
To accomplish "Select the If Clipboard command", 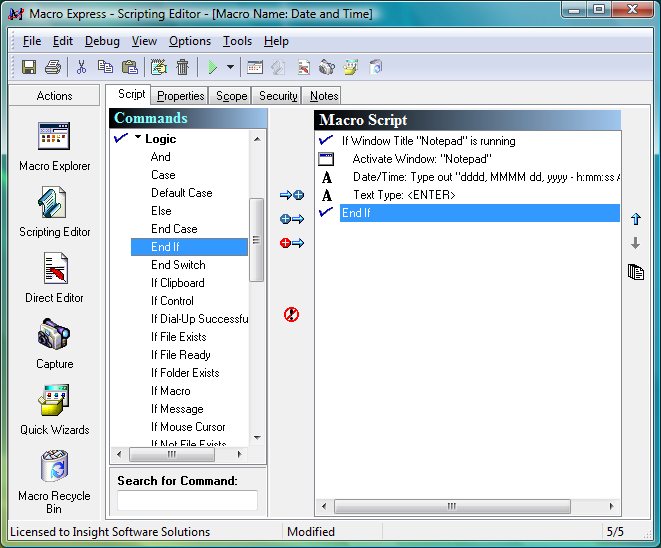I will tap(177, 283).
